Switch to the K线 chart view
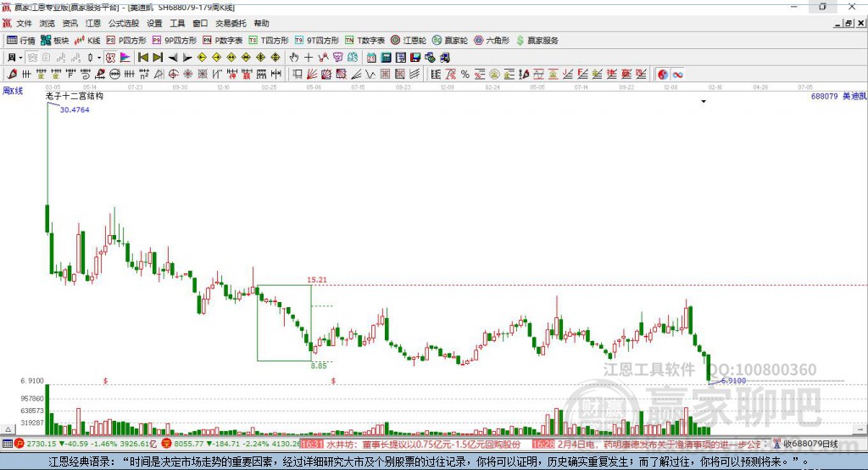Screen dimensions: 868x470 click(x=87, y=41)
